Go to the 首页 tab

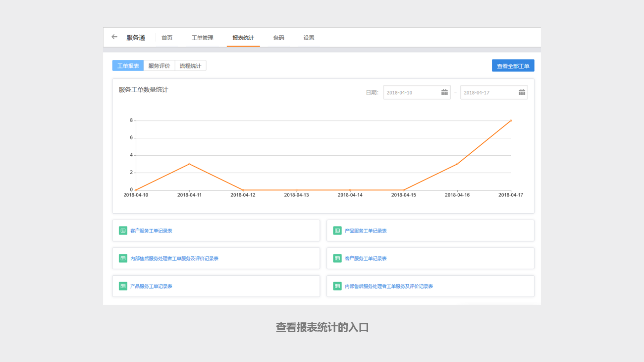click(x=167, y=38)
